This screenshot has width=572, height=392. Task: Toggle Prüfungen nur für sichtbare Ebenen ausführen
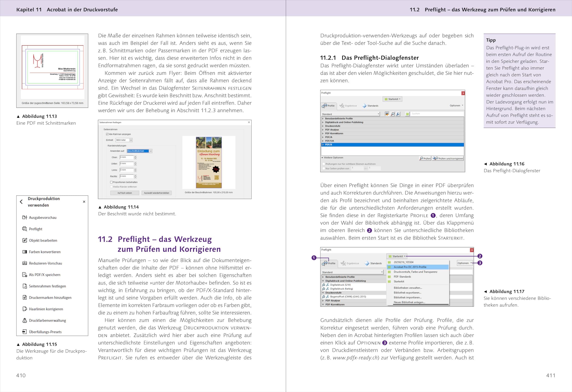324,164
